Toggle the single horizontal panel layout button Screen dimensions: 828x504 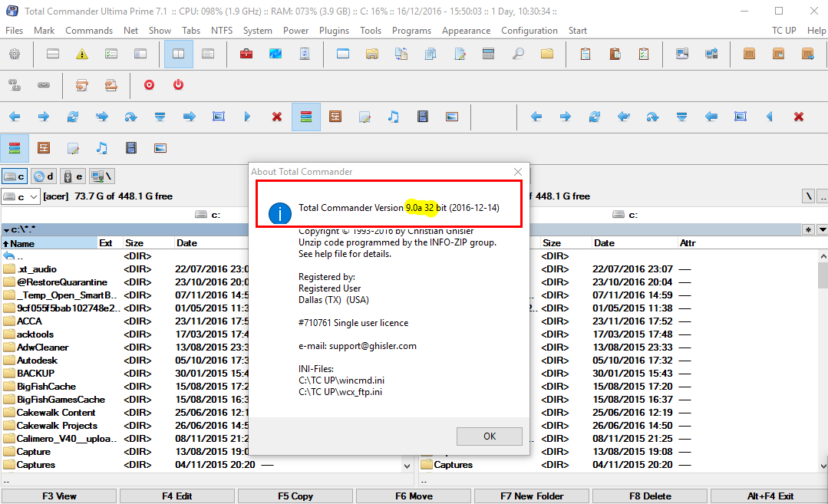point(53,54)
